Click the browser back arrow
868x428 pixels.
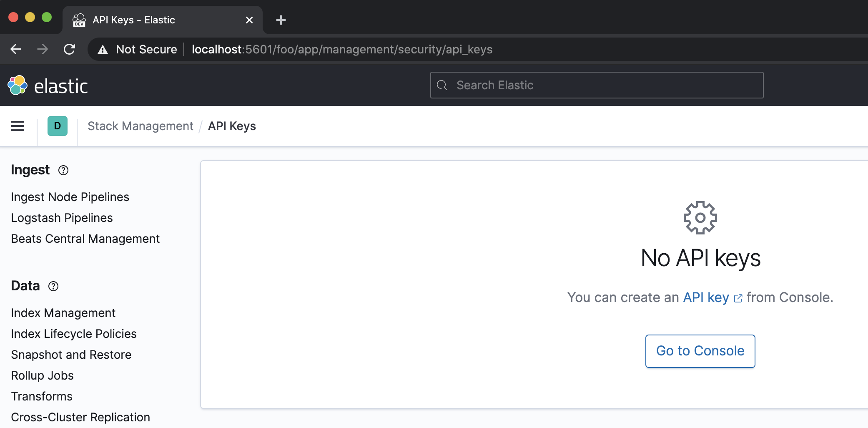coord(16,49)
